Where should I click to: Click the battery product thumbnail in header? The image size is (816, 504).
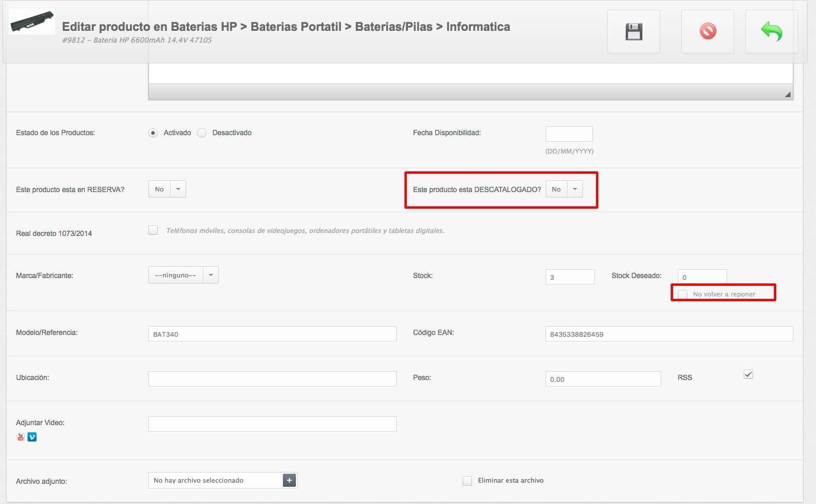coord(32,22)
